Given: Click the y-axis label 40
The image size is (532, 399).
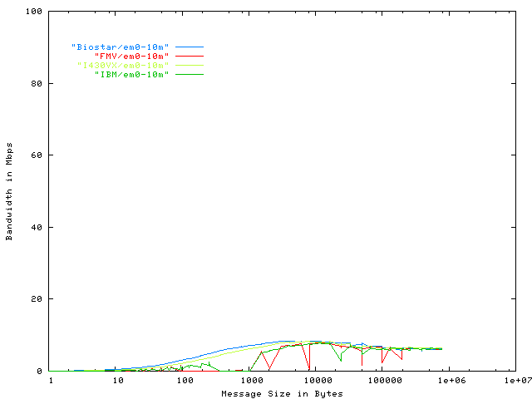Looking at the screenshot, I should click(37, 227).
